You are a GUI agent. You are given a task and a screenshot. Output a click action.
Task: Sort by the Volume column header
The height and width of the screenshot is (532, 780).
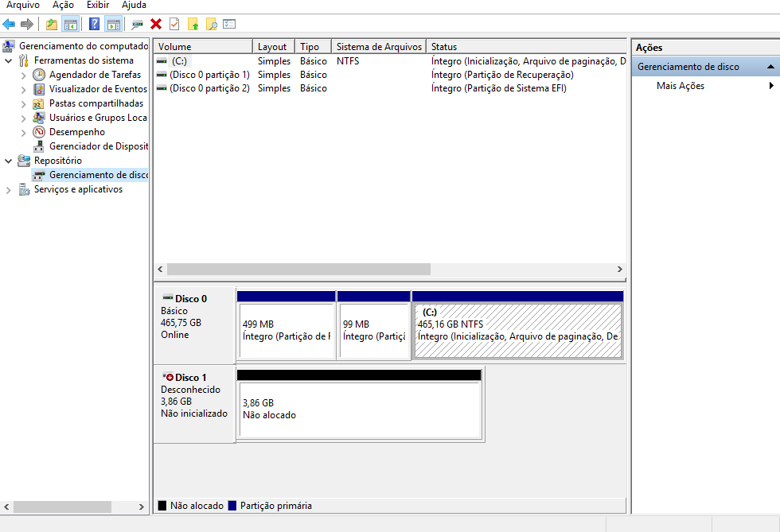coord(203,46)
